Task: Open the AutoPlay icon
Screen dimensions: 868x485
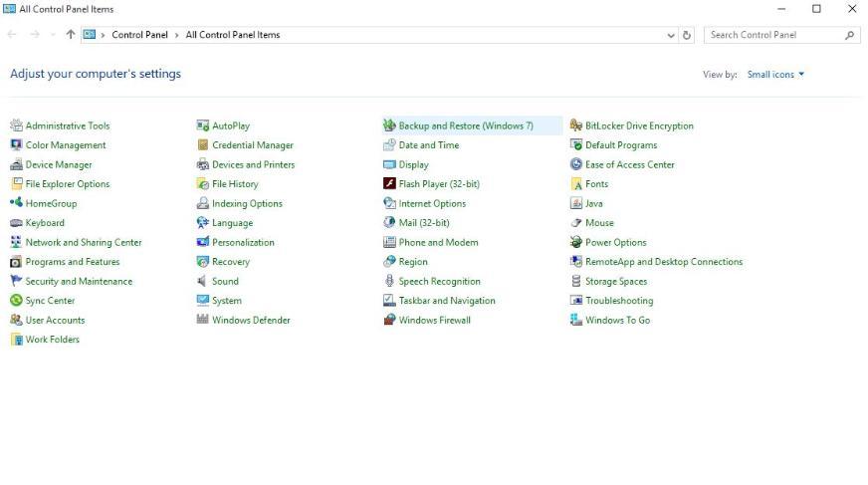Action: (203, 125)
